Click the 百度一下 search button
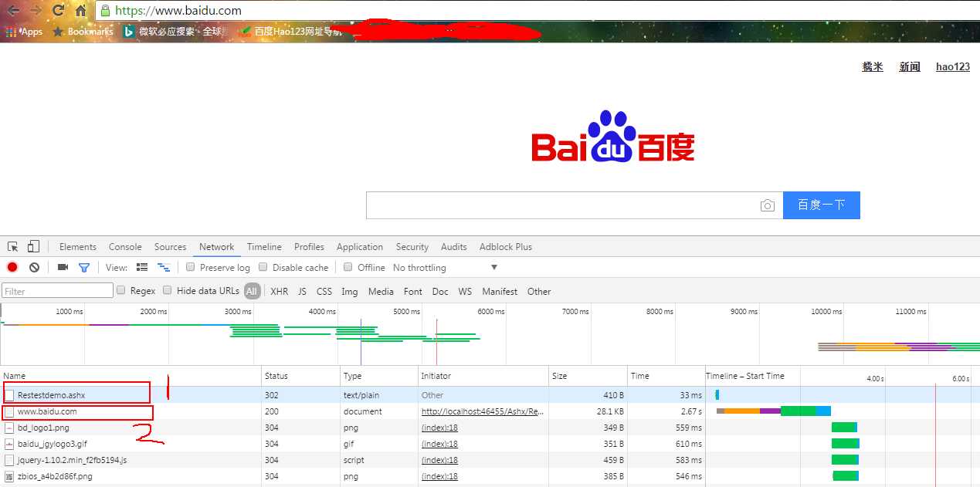Viewport: 980px width, 487px height. pos(821,205)
